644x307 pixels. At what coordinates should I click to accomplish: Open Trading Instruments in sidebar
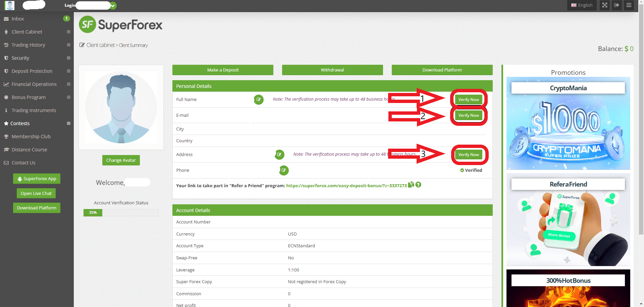(x=34, y=110)
